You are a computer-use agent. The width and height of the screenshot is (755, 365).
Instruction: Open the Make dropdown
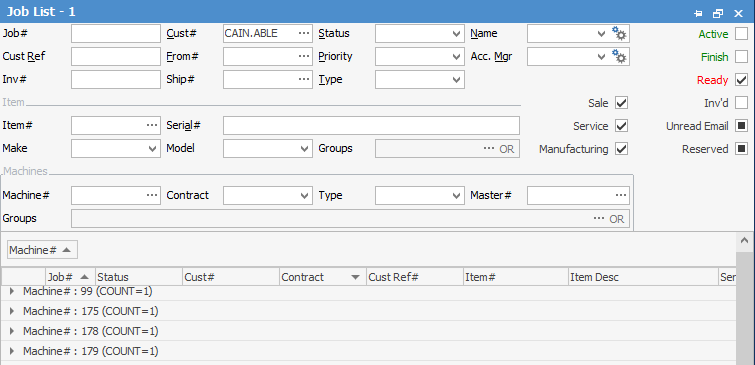153,149
